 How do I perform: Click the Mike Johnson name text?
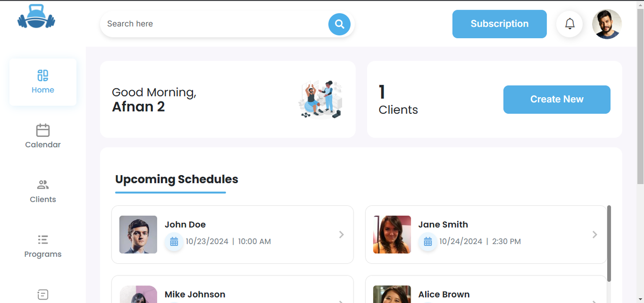click(x=195, y=295)
